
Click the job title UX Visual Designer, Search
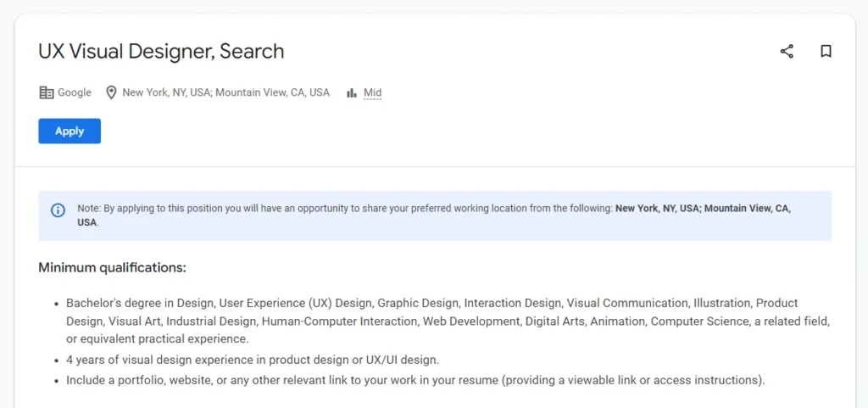[x=161, y=51]
